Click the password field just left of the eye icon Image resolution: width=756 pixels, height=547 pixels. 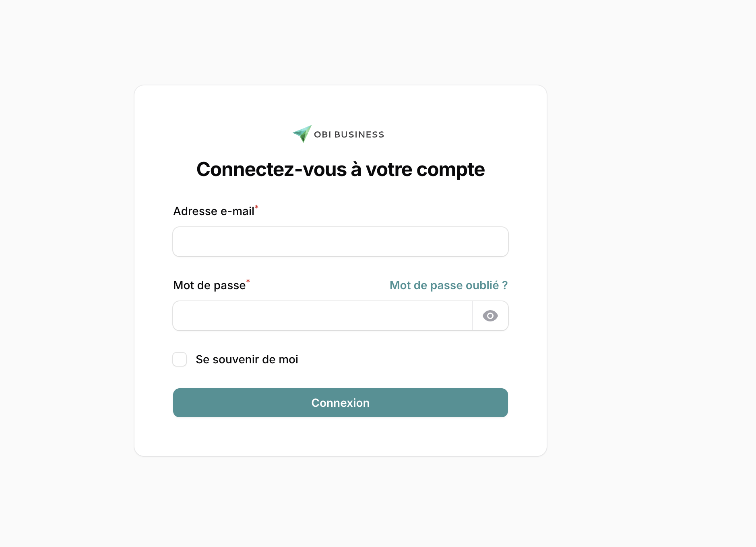click(x=459, y=316)
